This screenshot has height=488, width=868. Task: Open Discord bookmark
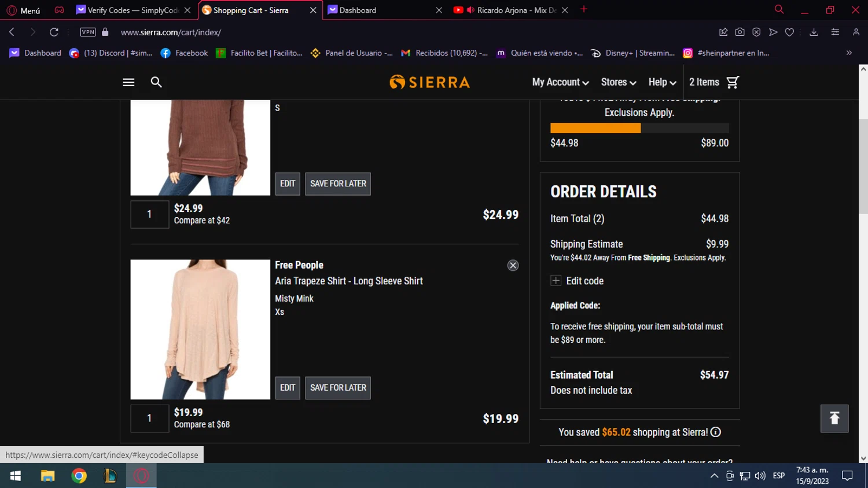click(x=111, y=53)
